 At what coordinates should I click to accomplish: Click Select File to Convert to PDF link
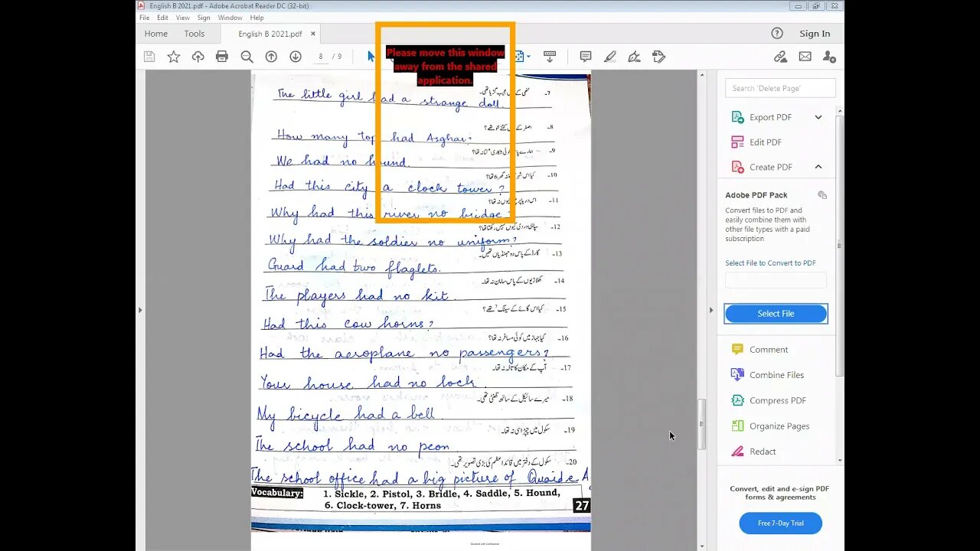coord(770,263)
